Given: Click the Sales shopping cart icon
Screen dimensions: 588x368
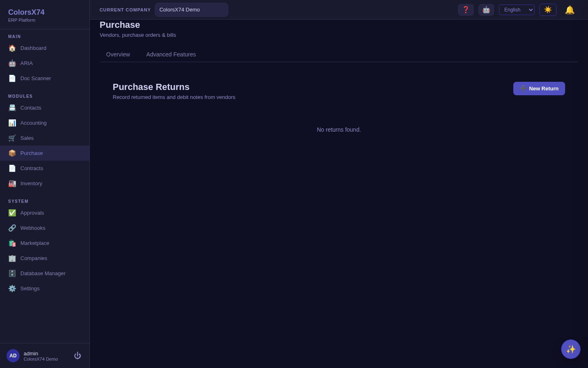Looking at the screenshot, I should pos(12,138).
